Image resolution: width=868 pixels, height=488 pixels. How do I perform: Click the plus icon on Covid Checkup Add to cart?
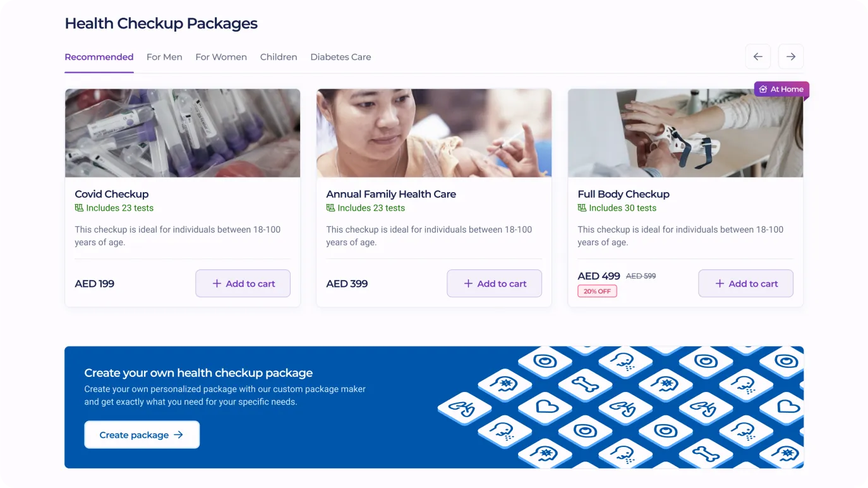pos(217,284)
